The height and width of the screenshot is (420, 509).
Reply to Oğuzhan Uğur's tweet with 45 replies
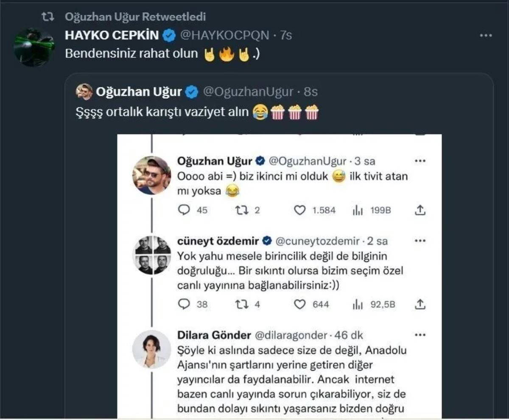pyautogui.click(x=184, y=210)
